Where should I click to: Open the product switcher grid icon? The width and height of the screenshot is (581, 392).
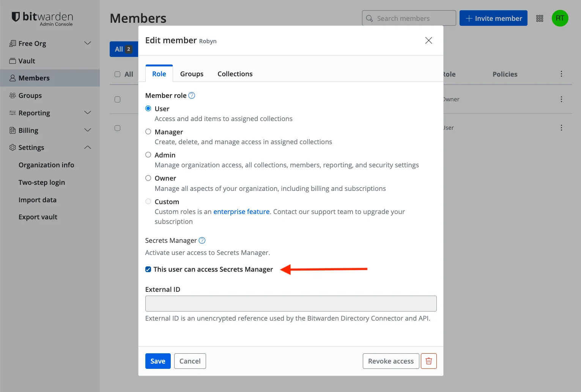(539, 18)
